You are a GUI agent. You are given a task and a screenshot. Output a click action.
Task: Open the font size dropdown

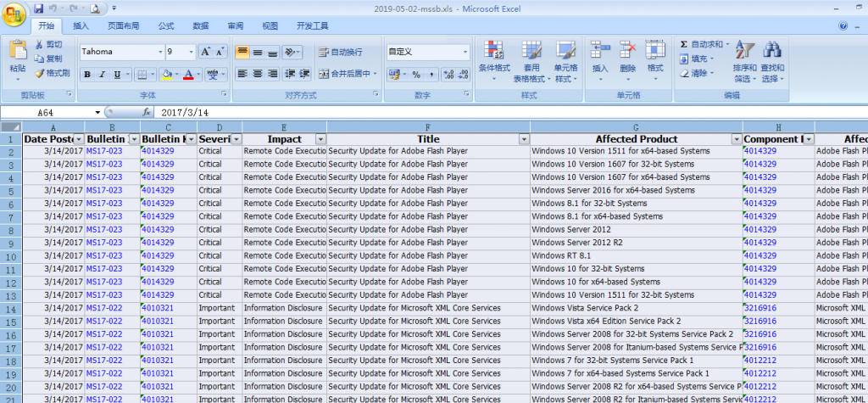(x=192, y=52)
